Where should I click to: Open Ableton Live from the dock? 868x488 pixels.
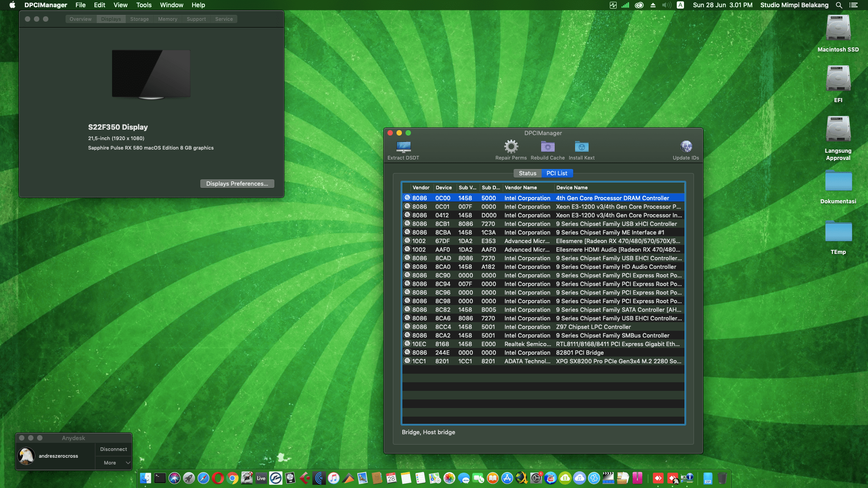point(261,478)
